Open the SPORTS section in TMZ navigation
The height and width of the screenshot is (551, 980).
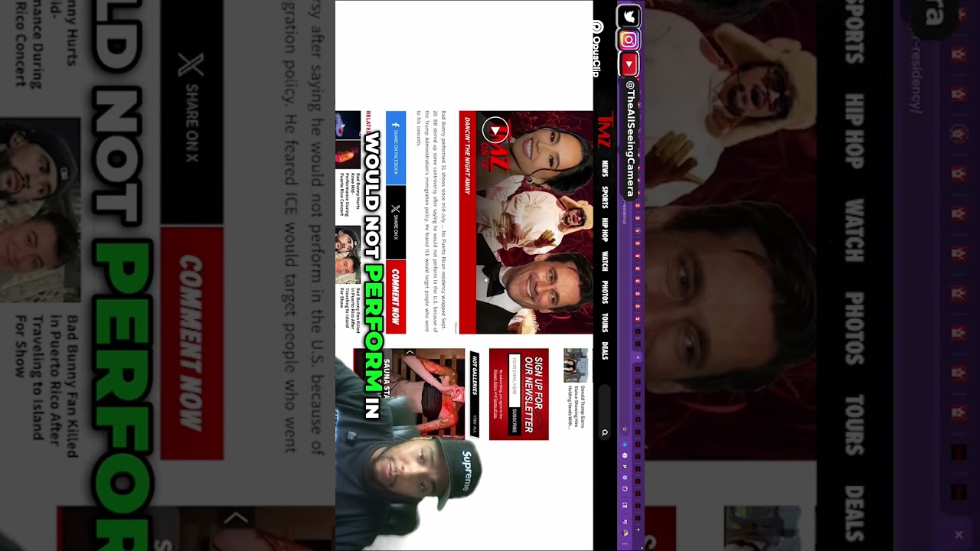point(604,197)
